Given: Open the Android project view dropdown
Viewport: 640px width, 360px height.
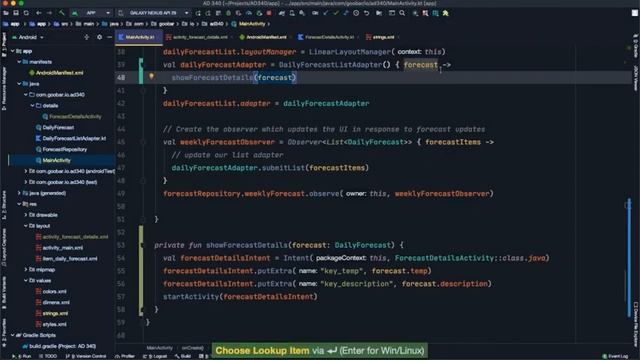Looking at the screenshot, I should point(28,37).
